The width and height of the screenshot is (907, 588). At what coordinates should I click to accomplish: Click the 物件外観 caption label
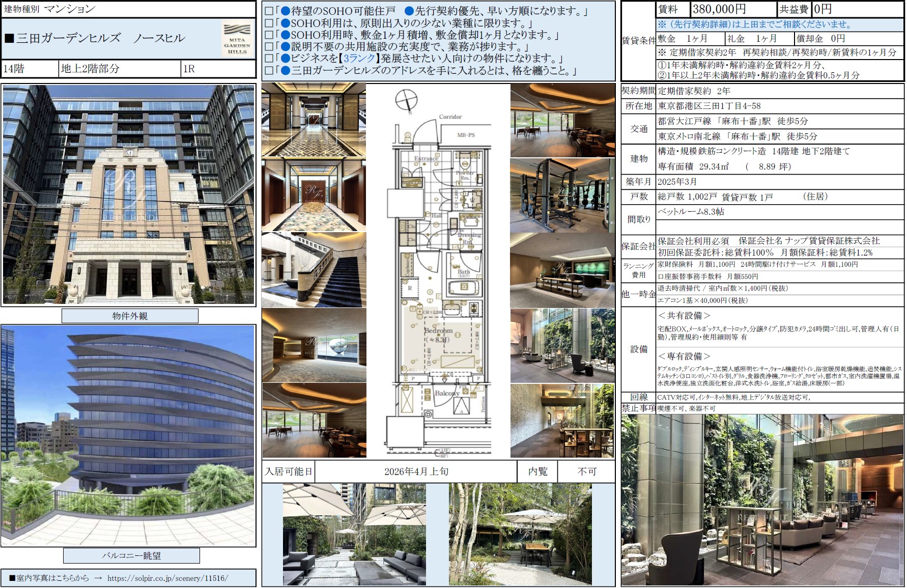click(x=130, y=316)
